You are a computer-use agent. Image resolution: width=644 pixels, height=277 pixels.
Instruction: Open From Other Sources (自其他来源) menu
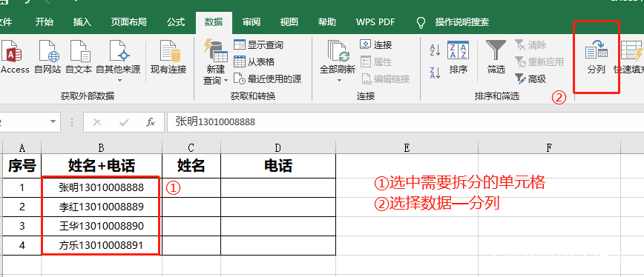click(x=118, y=61)
